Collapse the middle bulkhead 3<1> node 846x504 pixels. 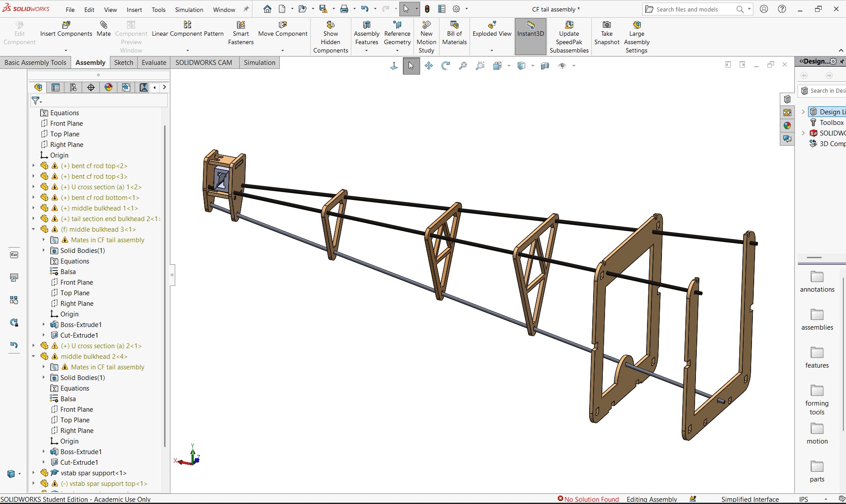(34, 229)
